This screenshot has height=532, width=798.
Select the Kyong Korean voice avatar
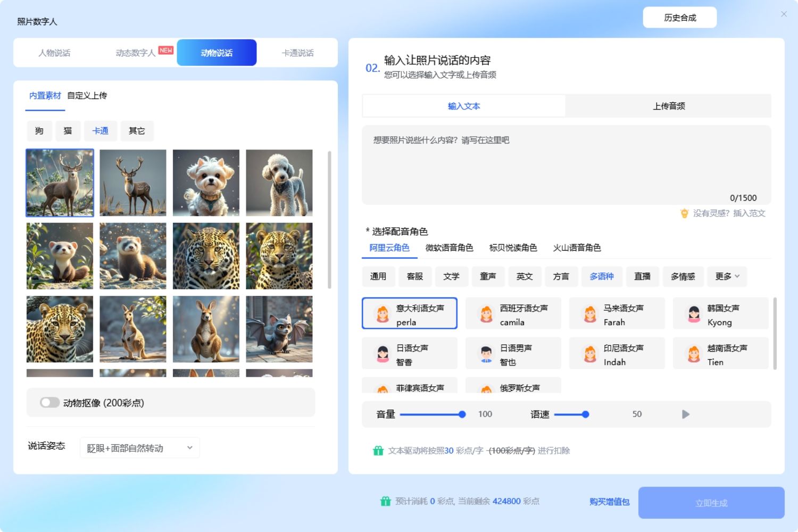720,314
